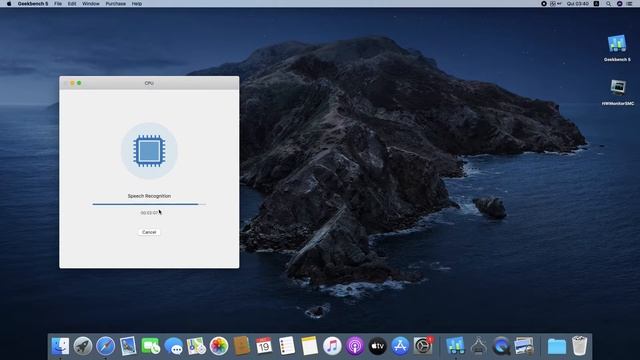This screenshot has height=360, width=640.
Task: Open Notification Center in menu bar
Action: coord(629,4)
